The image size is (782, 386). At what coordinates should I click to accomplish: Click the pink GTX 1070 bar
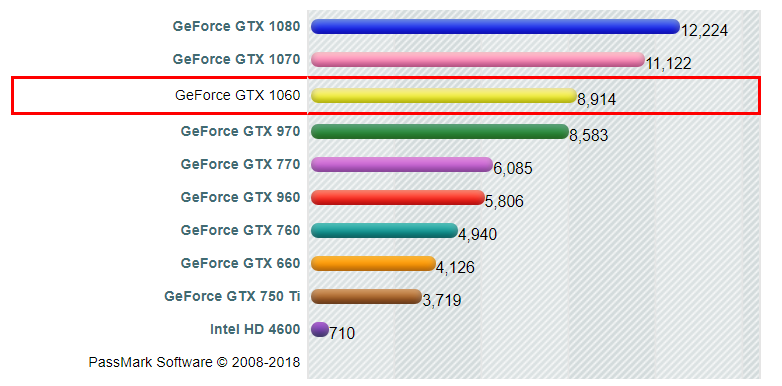(478, 59)
